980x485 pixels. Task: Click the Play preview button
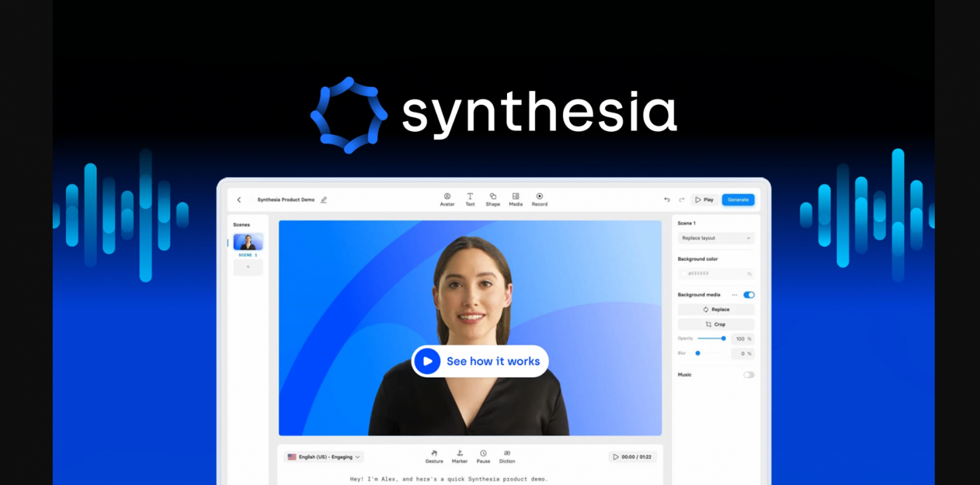click(x=705, y=200)
